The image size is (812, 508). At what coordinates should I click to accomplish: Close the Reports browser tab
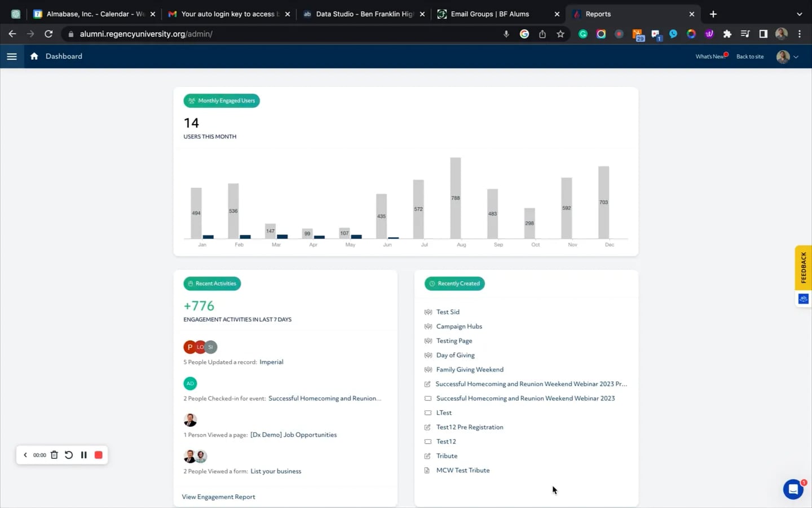(x=692, y=14)
